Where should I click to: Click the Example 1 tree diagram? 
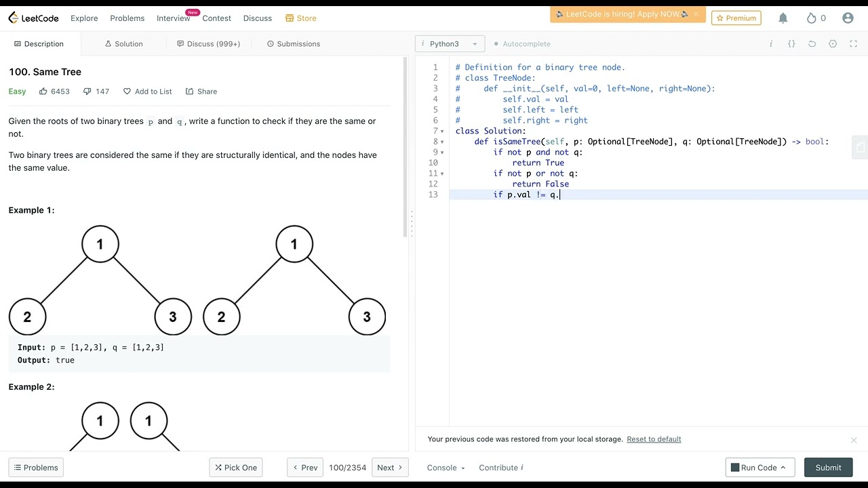coord(197,281)
